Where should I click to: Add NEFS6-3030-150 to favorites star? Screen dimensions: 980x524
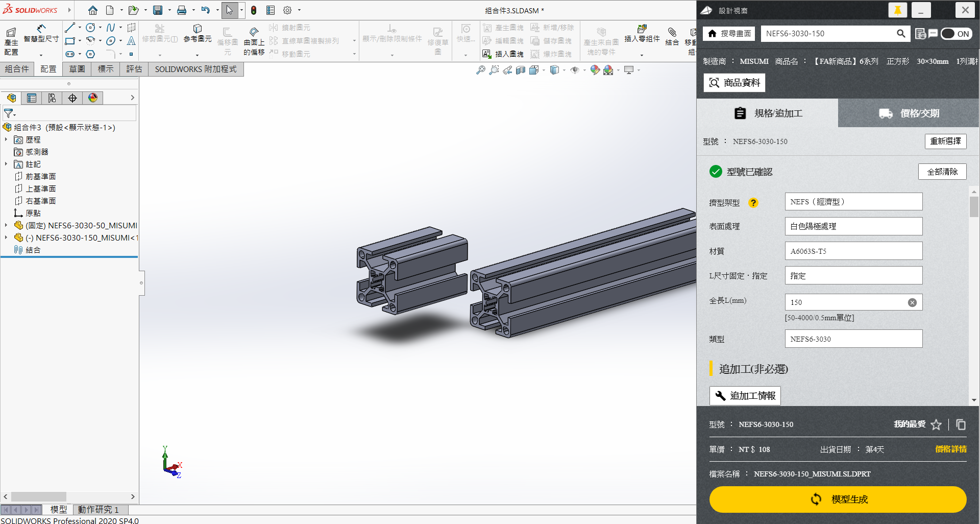[x=936, y=424]
